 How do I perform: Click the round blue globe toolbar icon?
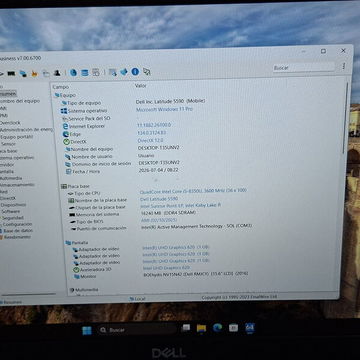(x=73, y=72)
